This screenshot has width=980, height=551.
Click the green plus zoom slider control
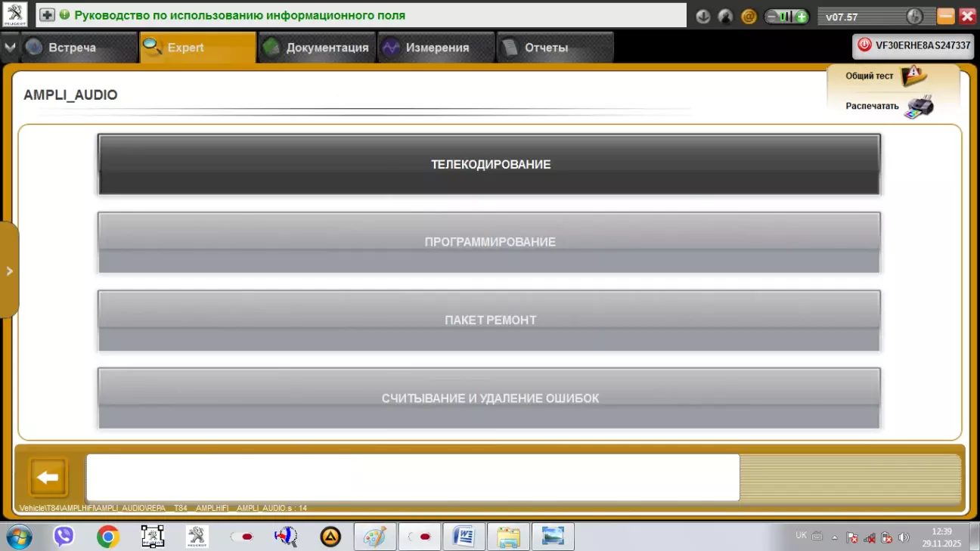coord(802,17)
